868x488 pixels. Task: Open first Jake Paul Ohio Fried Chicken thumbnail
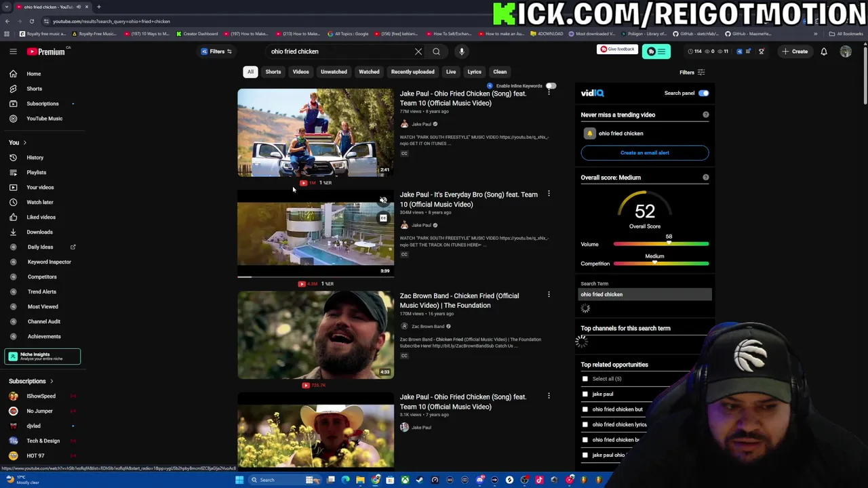point(315,133)
